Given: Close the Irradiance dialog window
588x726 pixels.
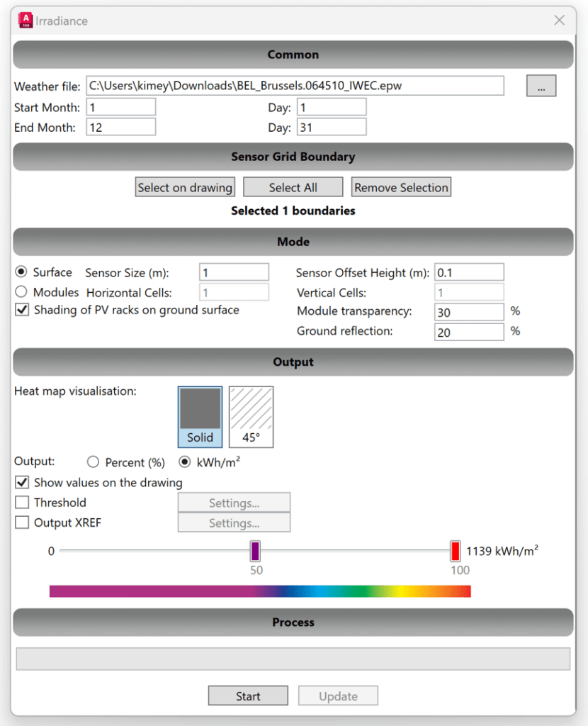Looking at the screenshot, I should point(560,21).
